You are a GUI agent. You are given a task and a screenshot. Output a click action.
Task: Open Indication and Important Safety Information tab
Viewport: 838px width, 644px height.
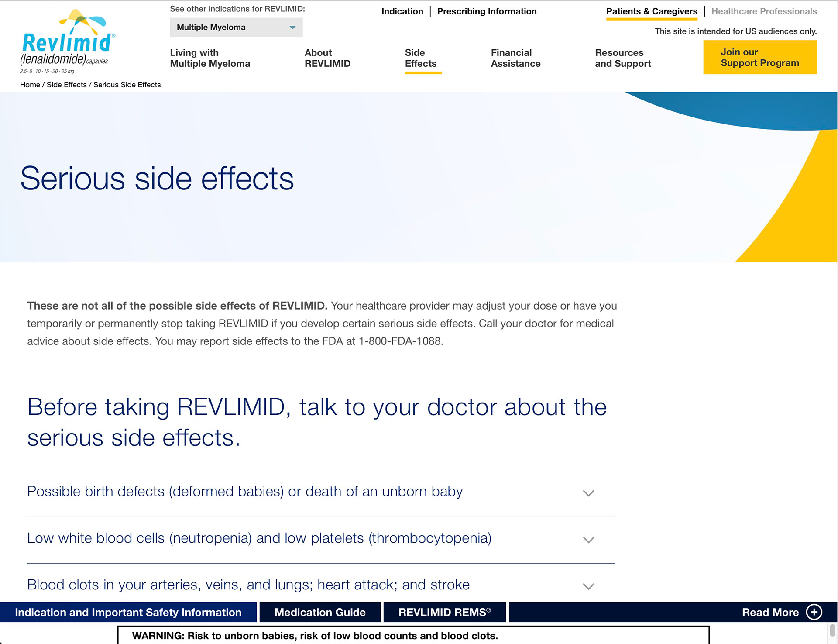(128, 612)
